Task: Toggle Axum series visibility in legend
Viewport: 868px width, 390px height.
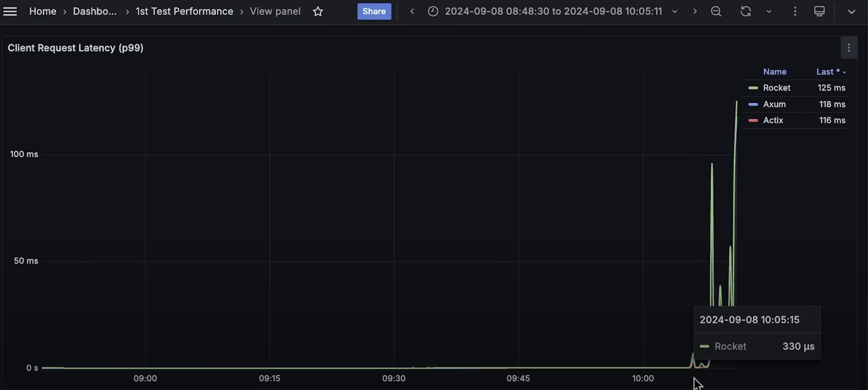Action: pyautogui.click(x=774, y=104)
